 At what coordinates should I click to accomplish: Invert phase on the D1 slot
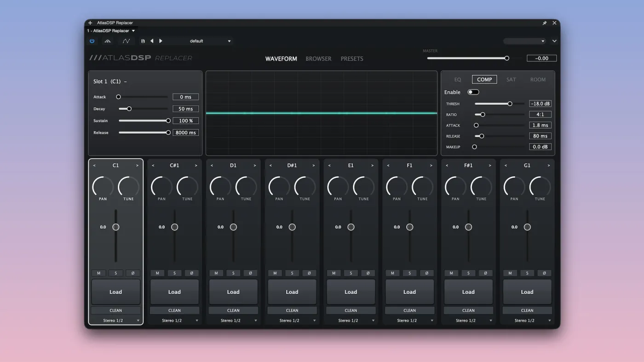pos(251,273)
